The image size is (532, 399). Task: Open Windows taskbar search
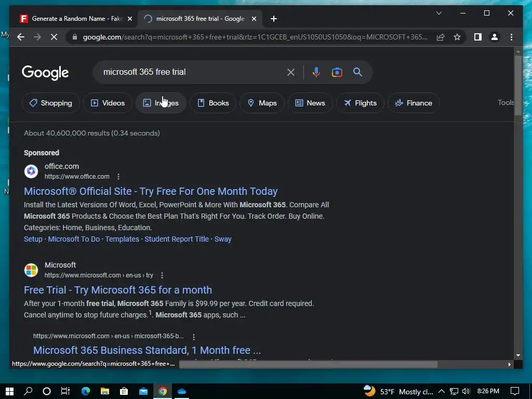pos(28,391)
